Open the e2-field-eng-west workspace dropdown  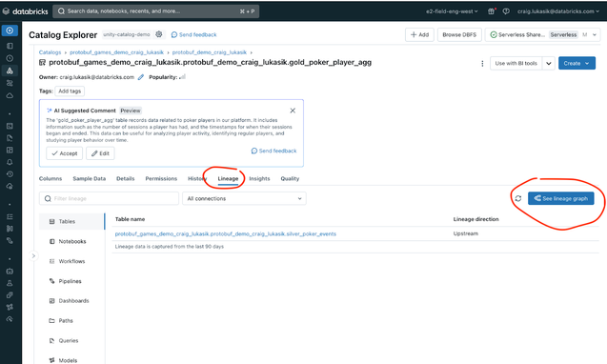(452, 11)
